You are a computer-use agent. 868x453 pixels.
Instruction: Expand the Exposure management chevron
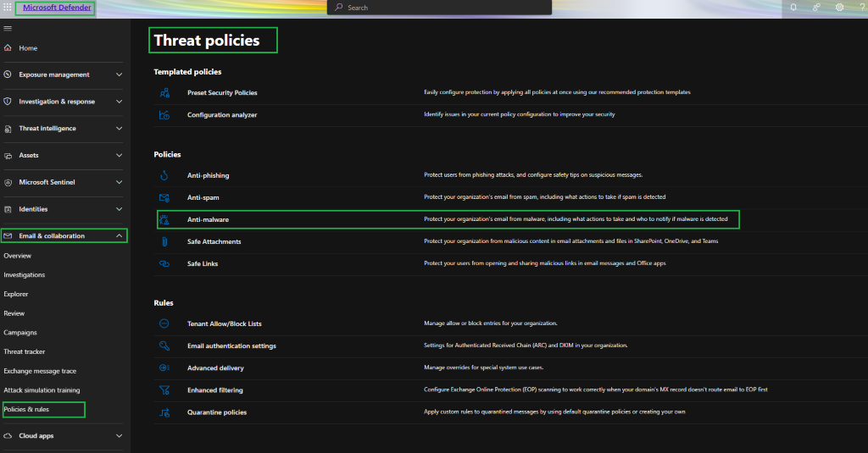point(119,75)
